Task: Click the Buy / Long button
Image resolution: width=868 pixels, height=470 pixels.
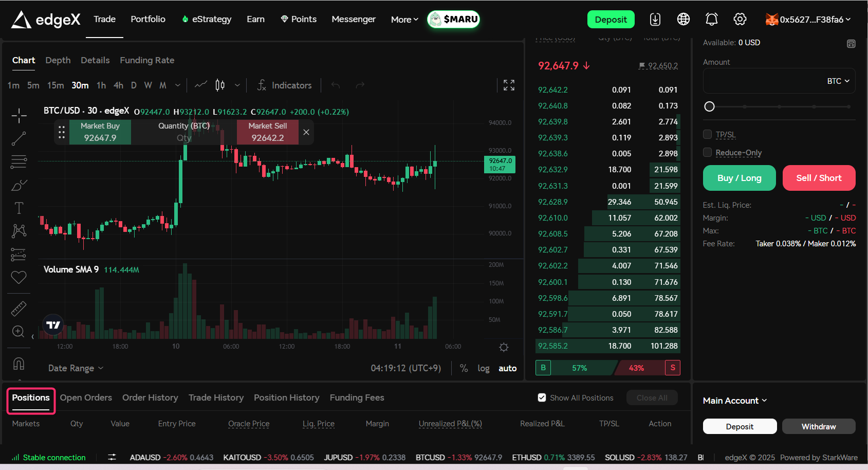Action: coord(739,178)
